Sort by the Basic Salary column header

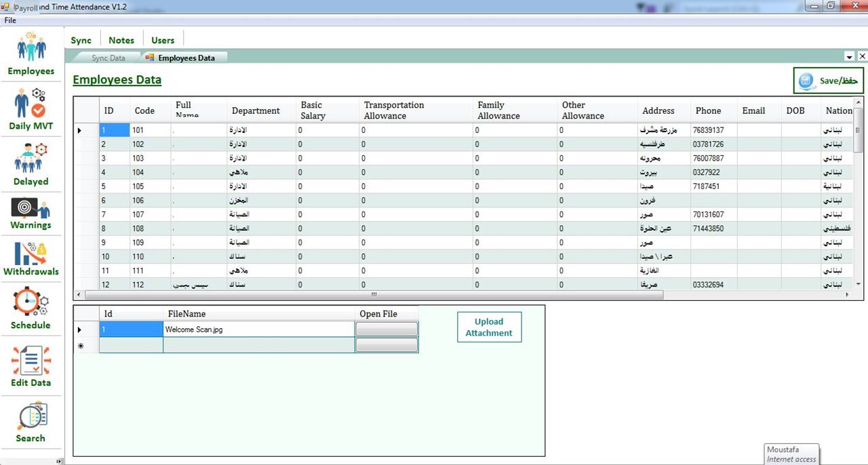(x=328, y=110)
